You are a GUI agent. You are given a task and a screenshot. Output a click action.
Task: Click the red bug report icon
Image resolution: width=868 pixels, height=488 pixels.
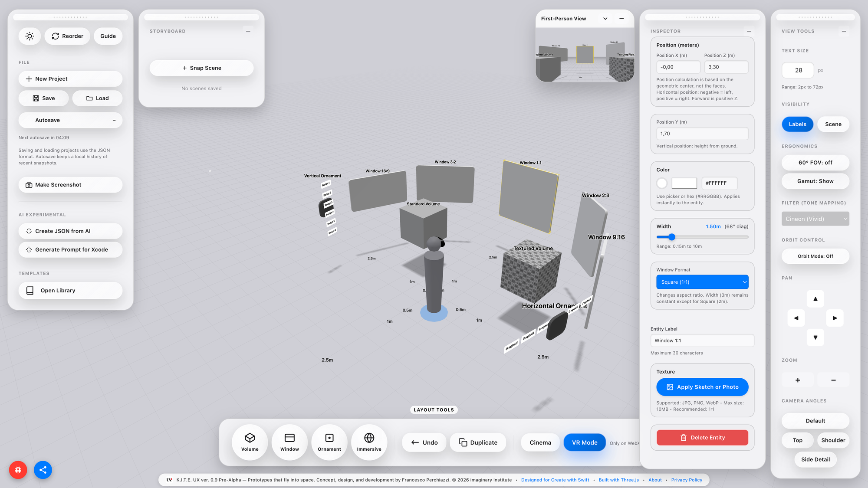click(18, 470)
